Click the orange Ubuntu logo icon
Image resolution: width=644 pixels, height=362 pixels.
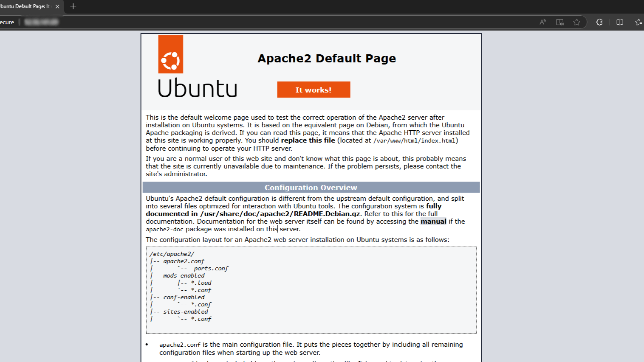tap(171, 54)
